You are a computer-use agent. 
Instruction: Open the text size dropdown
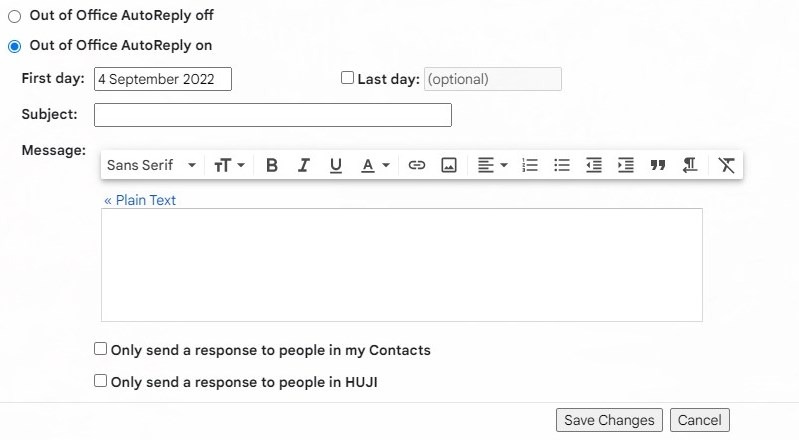[229, 165]
